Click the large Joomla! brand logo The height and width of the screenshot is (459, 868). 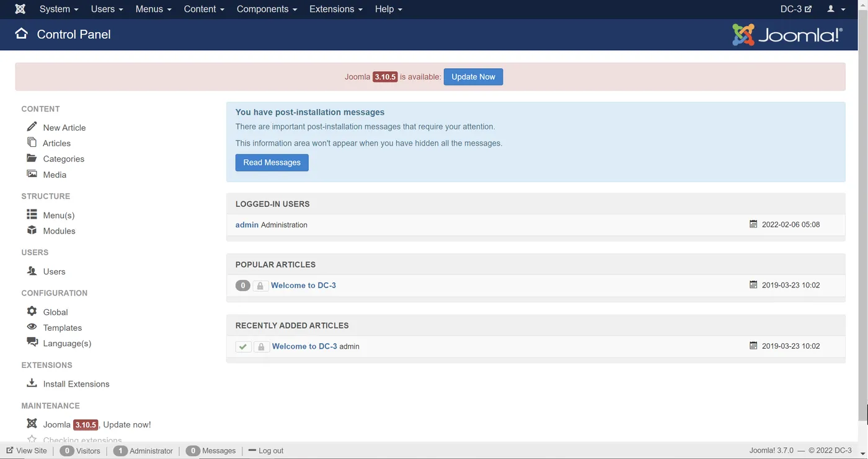tap(787, 35)
